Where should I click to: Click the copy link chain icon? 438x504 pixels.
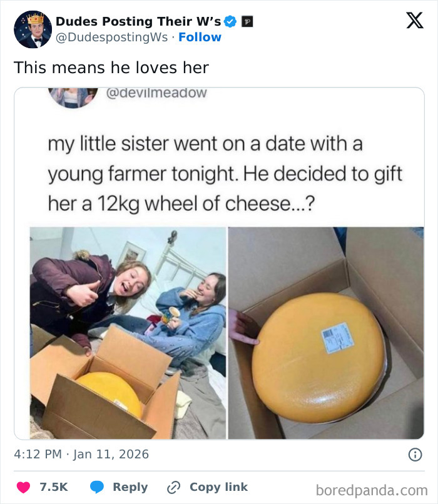point(174,487)
